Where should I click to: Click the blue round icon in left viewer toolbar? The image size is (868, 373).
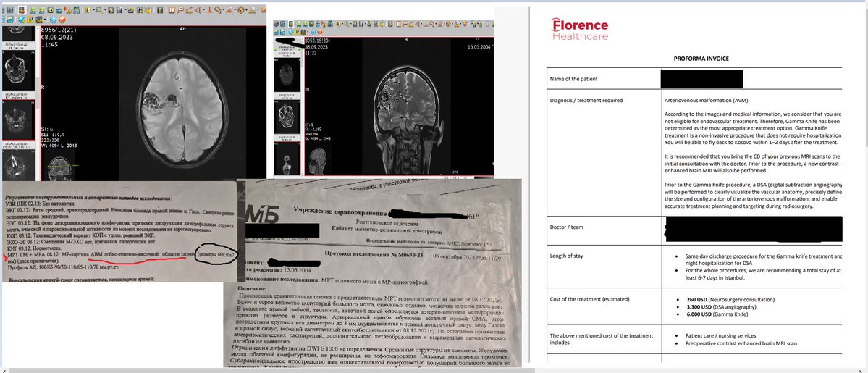click(x=53, y=20)
